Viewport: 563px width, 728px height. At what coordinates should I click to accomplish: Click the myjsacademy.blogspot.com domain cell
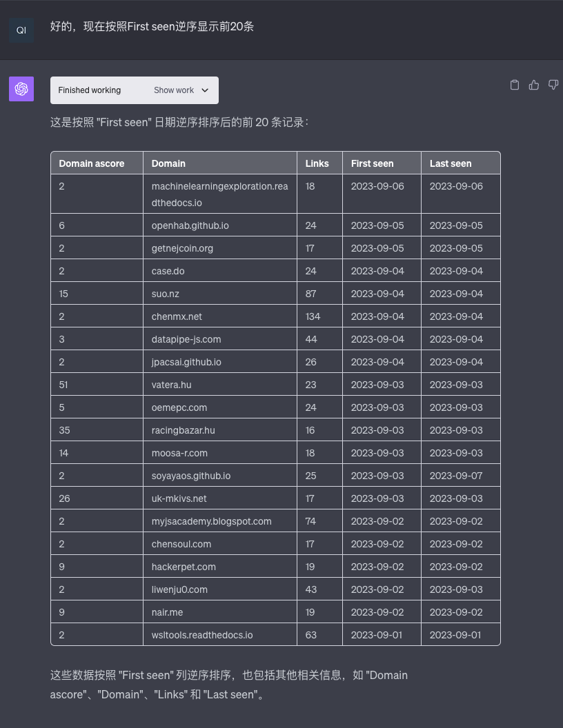[211, 521]
